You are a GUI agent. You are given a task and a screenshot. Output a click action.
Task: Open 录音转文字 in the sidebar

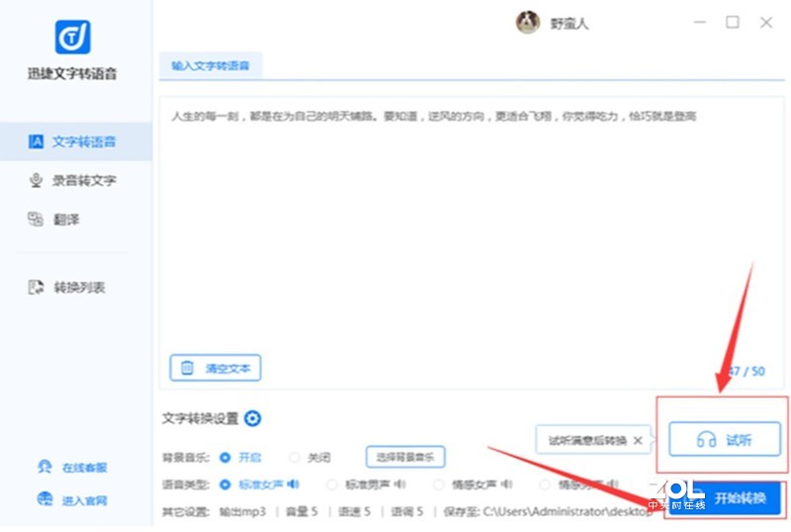tap(76, 180)
